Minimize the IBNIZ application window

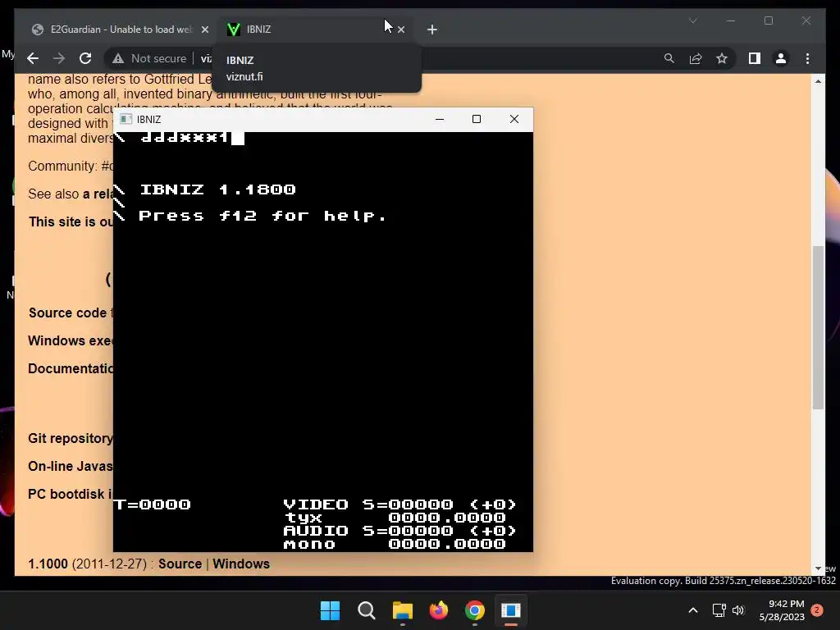pyautogui.click(x=440, y=119)
